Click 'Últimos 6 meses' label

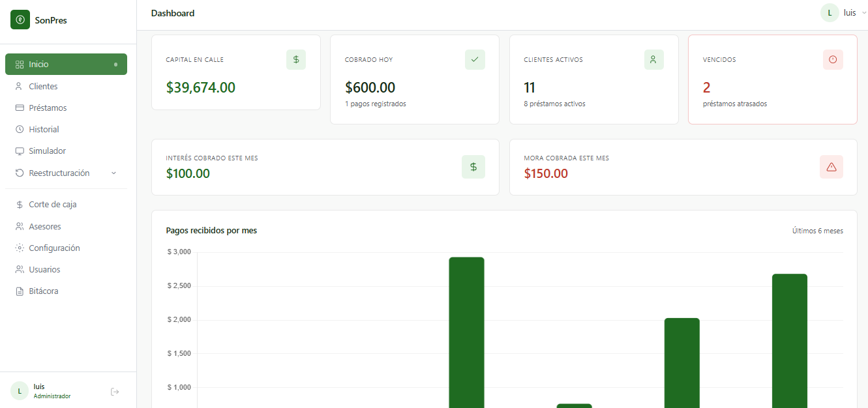(818, 231)
